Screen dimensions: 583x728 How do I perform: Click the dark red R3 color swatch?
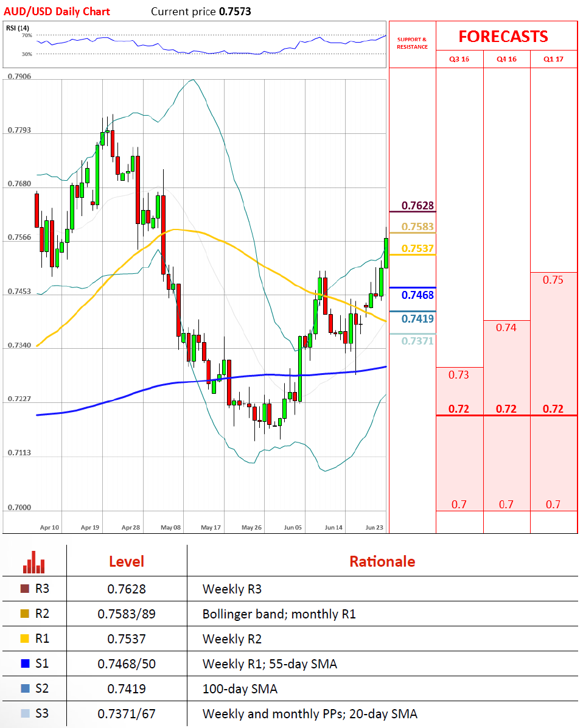(25, 589)
